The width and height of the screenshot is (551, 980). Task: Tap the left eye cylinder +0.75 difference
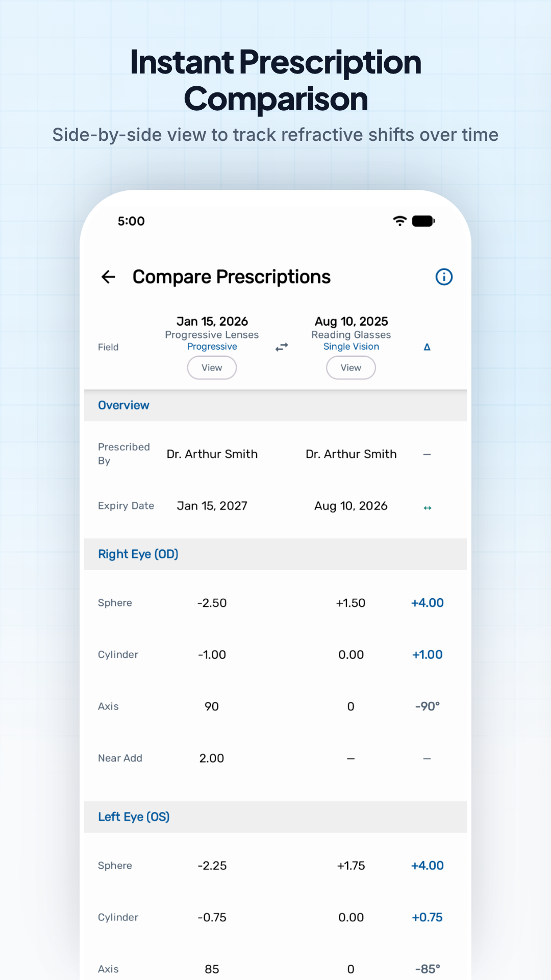click(x=428, y=918)
